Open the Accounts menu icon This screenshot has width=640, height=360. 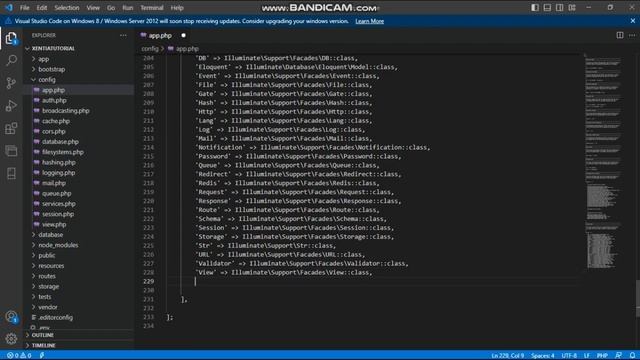click(x=11, y=317)
